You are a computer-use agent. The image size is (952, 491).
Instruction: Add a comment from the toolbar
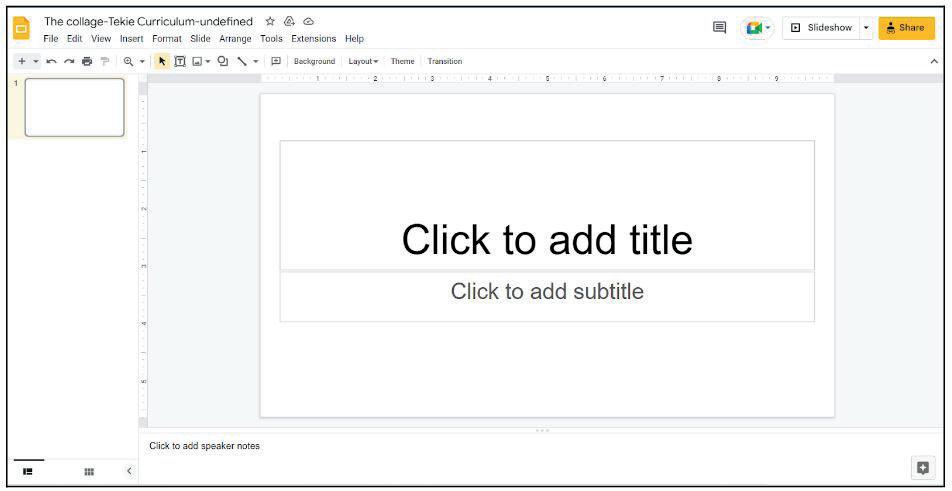pyautogui.click(x=276, y=61)
